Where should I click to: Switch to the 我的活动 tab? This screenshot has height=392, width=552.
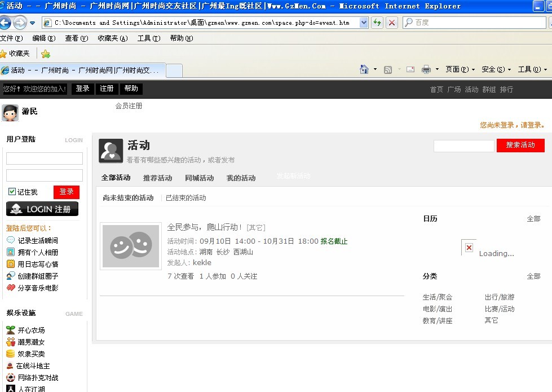pyautogui.click(x=241, y=178)
